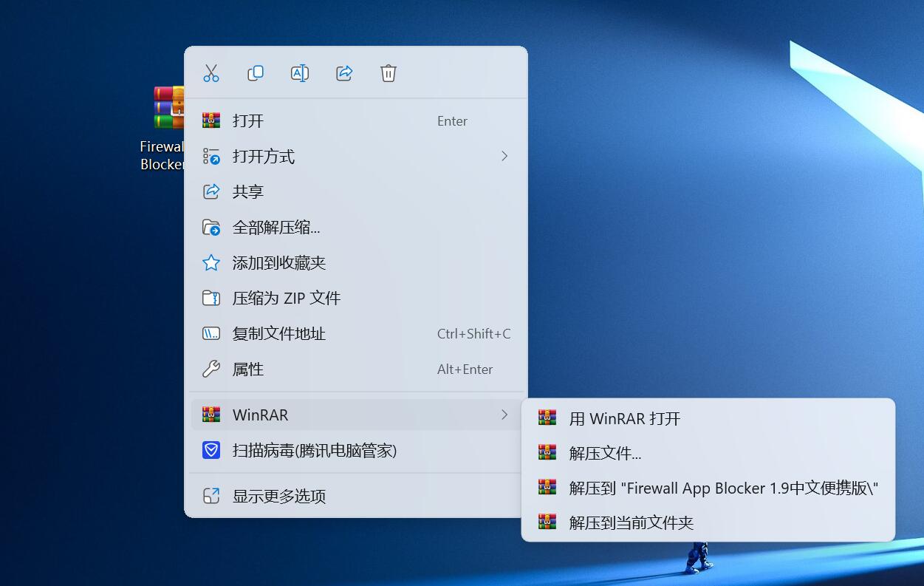Choose 用 WinRAR 打开 in submenu
The image size is (924, 586).
[625, 419]
